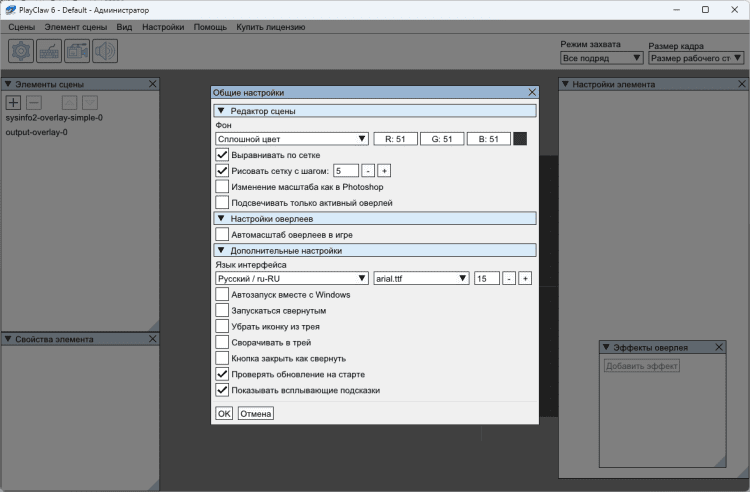The height and width of the screenshot is (492, 750).
Task: Close the Общие настройки dialog with X
Action: tap(532, 91)
